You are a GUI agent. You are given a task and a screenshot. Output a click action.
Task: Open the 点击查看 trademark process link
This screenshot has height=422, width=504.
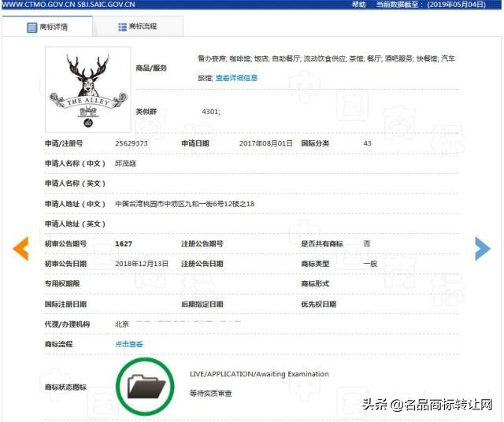pyautogui.click(x=129, y=344)
